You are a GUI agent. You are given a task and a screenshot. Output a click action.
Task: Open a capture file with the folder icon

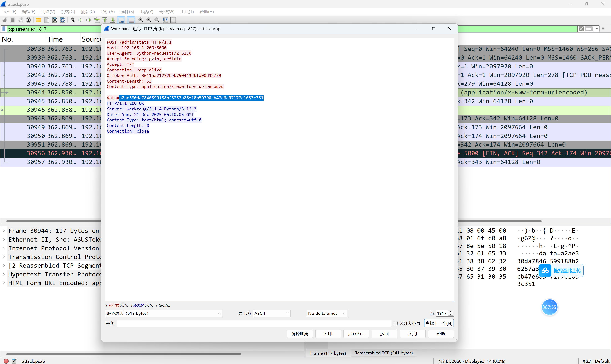pyautogui.click(x=39, y=20)
